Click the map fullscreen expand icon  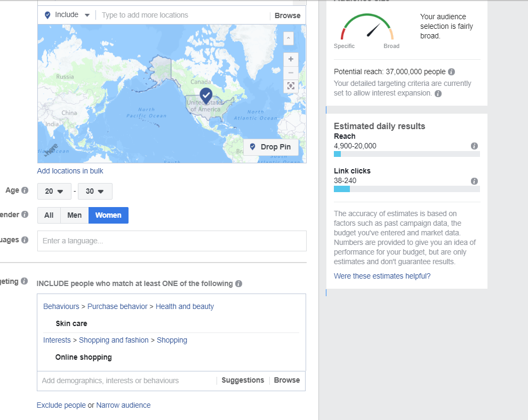point(291,86)
